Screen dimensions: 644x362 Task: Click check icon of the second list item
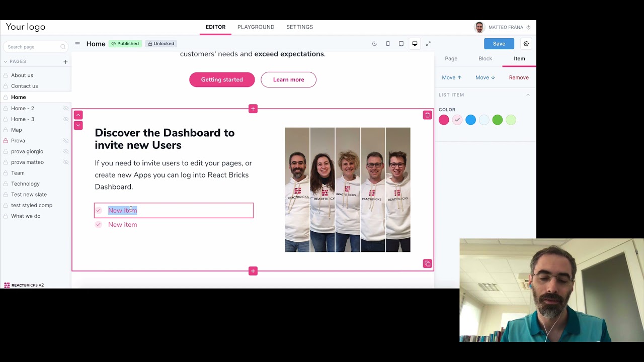99,224
